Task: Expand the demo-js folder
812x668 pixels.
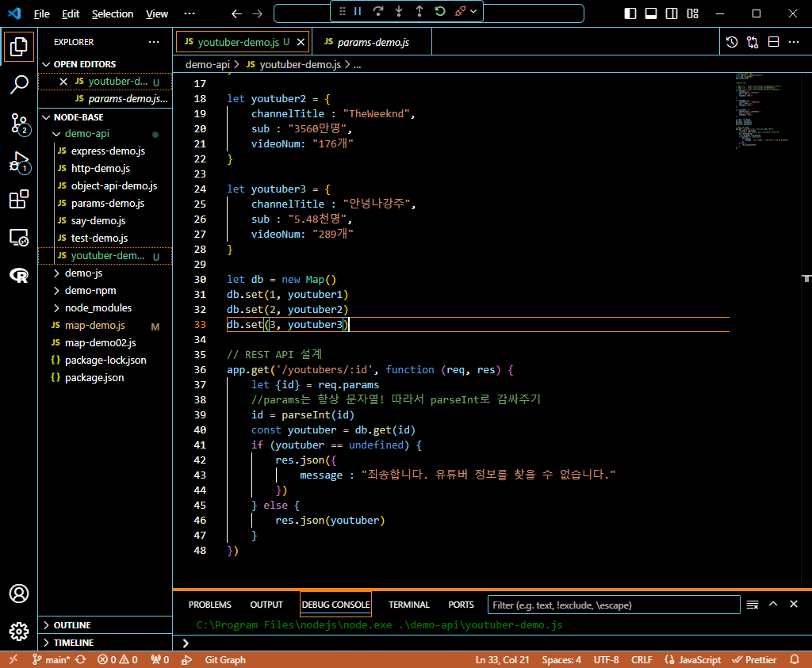Action: pyautogui.click(x=105, y=273)
